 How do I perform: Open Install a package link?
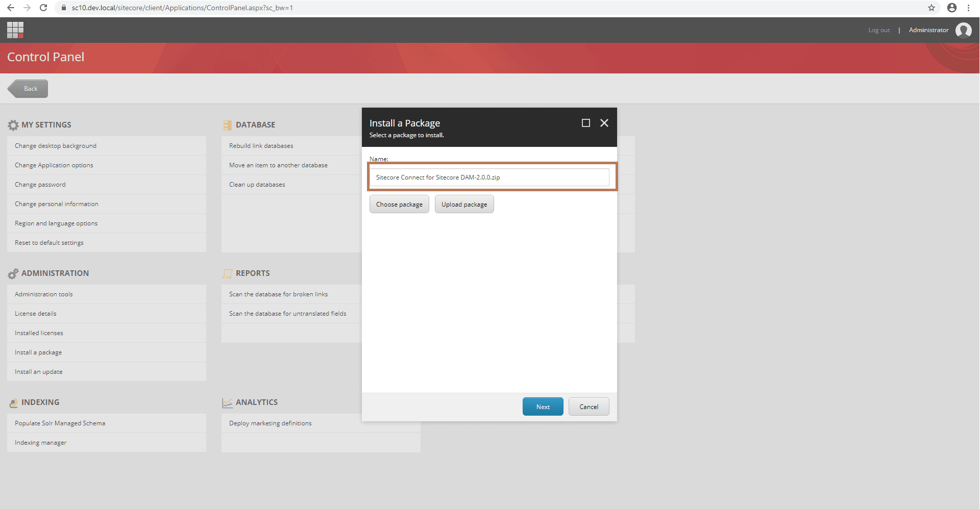(107, 352)
